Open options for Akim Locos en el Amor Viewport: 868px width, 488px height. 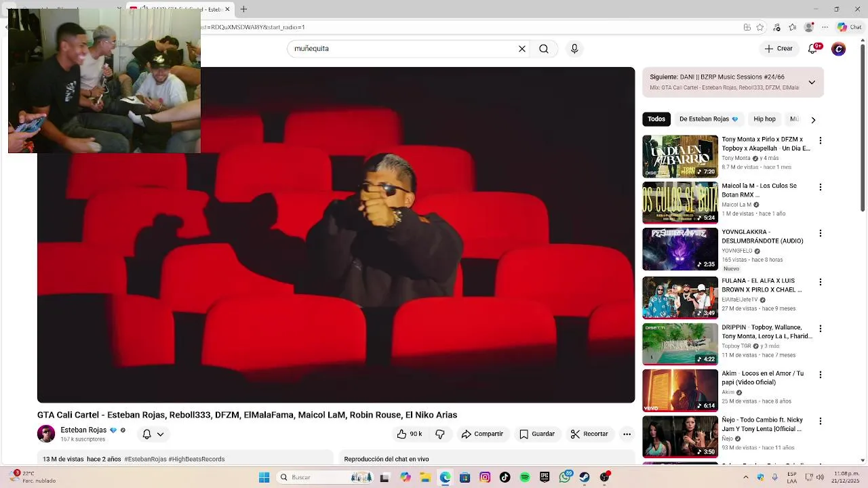tap(821, 375)
